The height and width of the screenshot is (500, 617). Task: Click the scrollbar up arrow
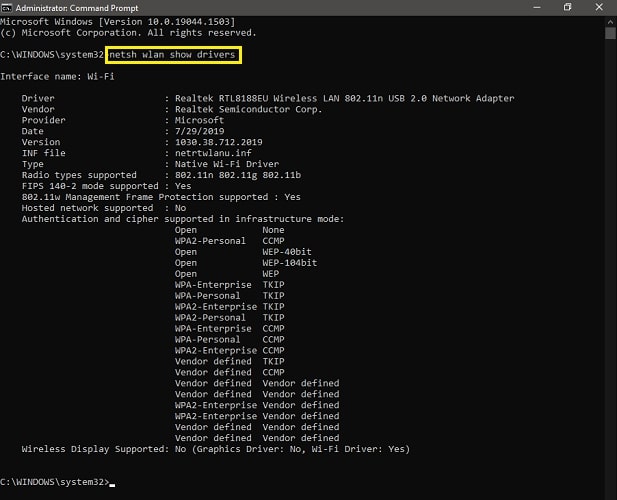(x=610, y=22)
